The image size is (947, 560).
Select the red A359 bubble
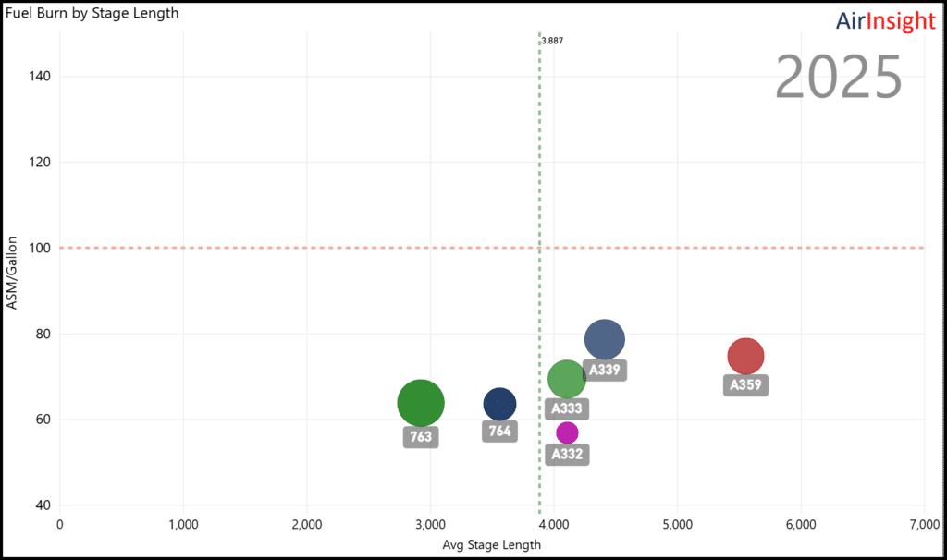click(x=745, y=357)
